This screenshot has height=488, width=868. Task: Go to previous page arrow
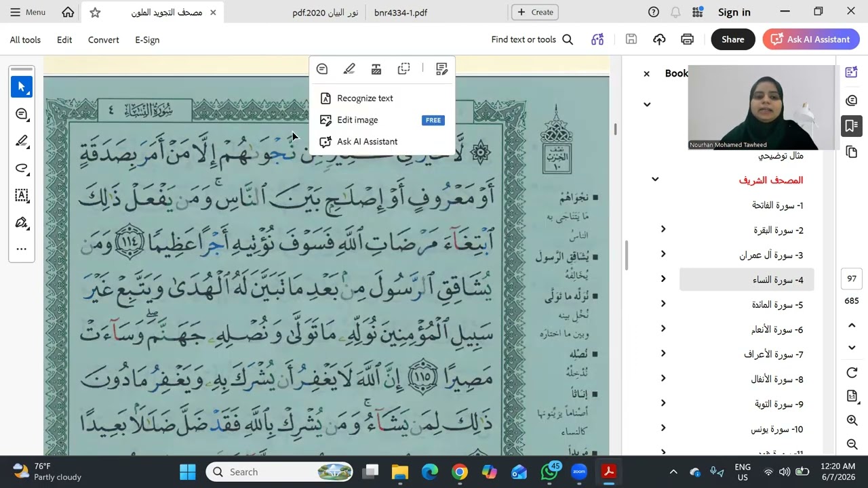[852, 325]
